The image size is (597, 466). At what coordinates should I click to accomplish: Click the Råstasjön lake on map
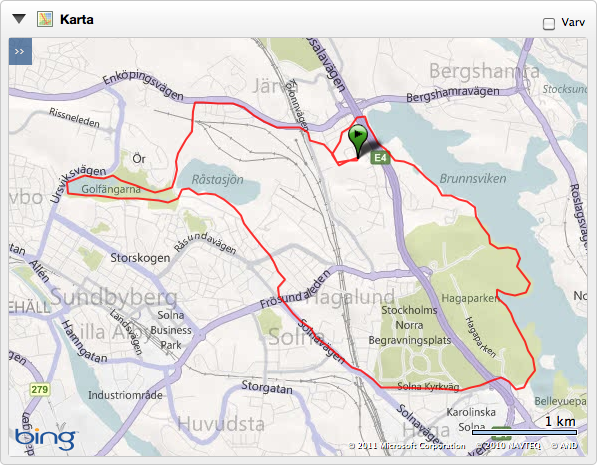217,180
